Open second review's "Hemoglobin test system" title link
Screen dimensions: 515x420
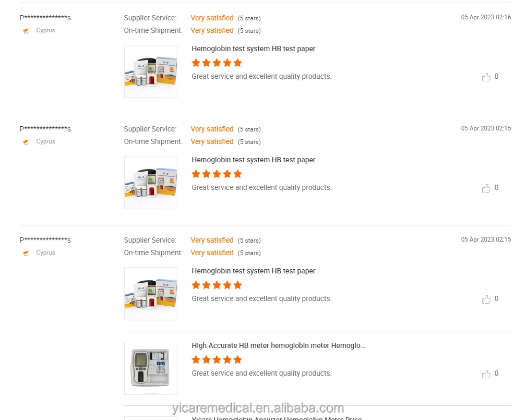(x=254, y=160)
